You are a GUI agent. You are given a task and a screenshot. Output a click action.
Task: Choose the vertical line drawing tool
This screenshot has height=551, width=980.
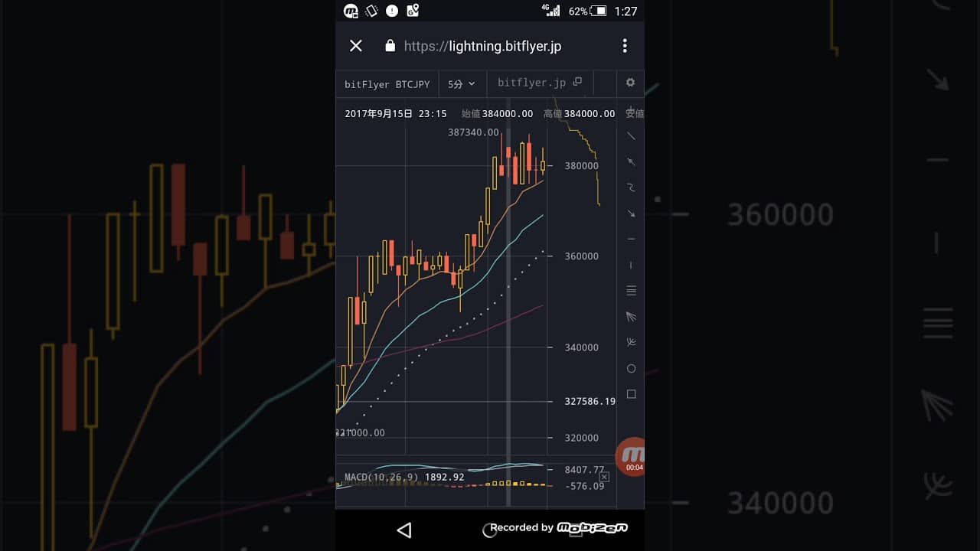click(631, 265)
